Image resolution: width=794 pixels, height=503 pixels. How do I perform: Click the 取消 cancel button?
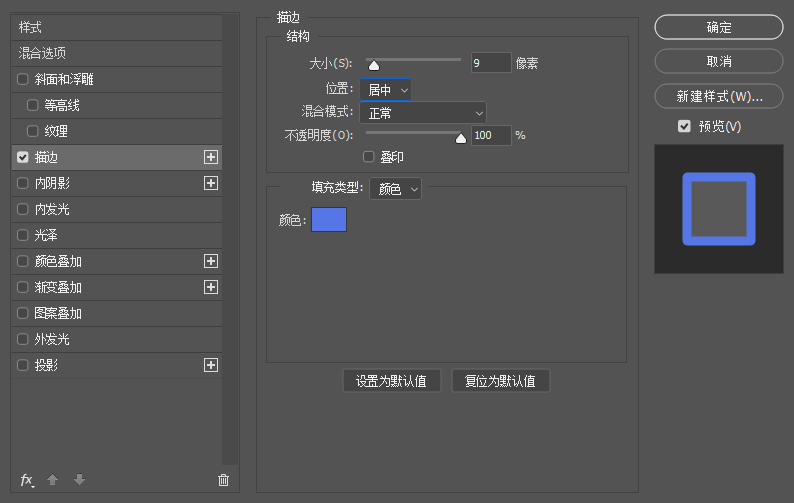[719, 61]
